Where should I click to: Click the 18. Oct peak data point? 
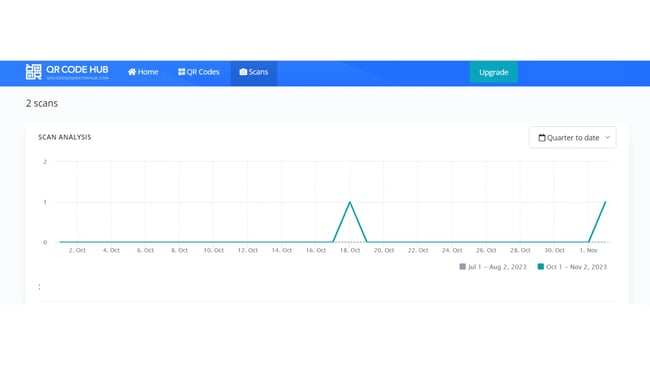coord(350,202)
